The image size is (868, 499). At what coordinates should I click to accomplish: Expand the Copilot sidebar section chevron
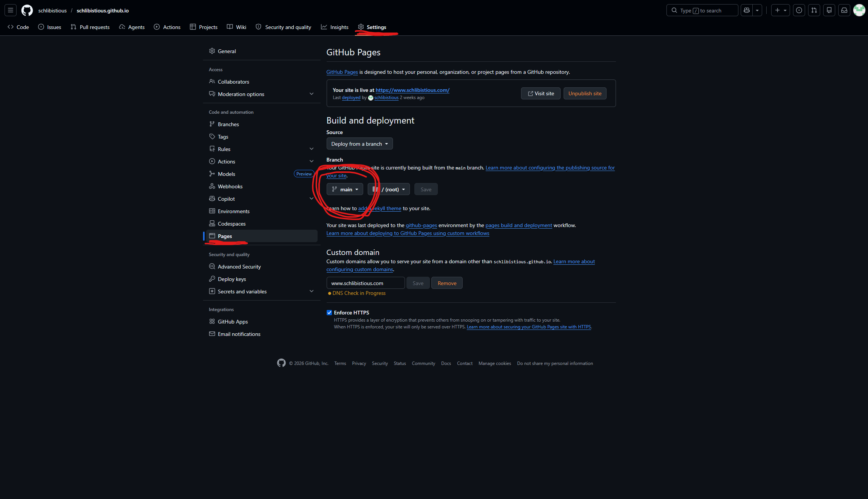[x=312, y=199]
